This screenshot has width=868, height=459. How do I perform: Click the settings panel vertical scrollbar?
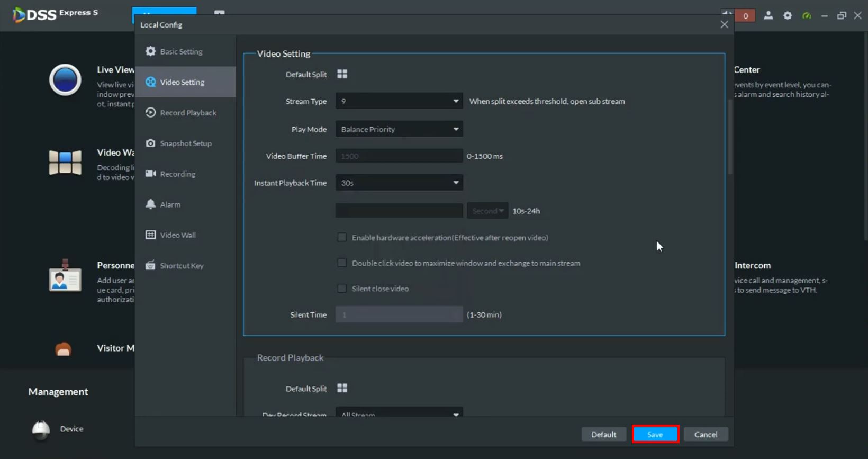730,138
